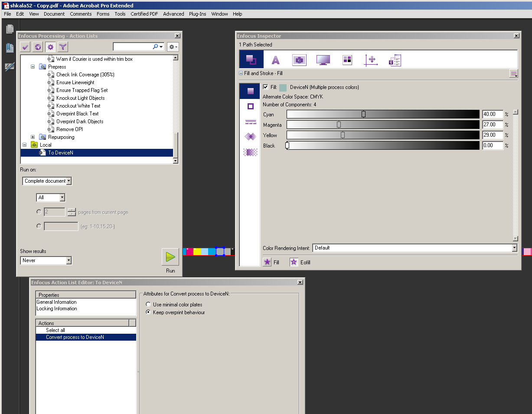Collapse the 'Fill and Stroke - Fill' section

point(241,73)
